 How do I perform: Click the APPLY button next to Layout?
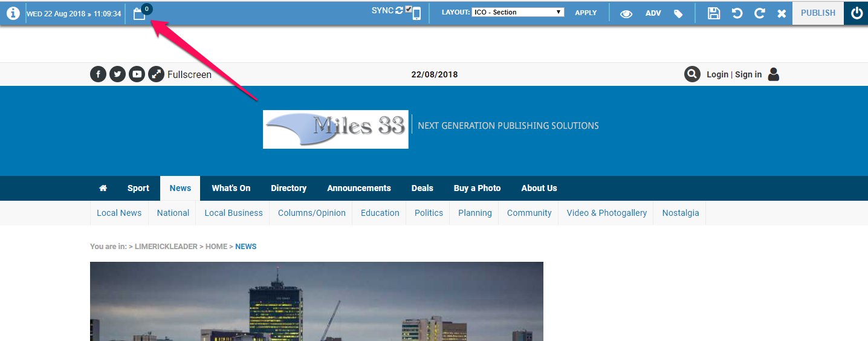586,13
